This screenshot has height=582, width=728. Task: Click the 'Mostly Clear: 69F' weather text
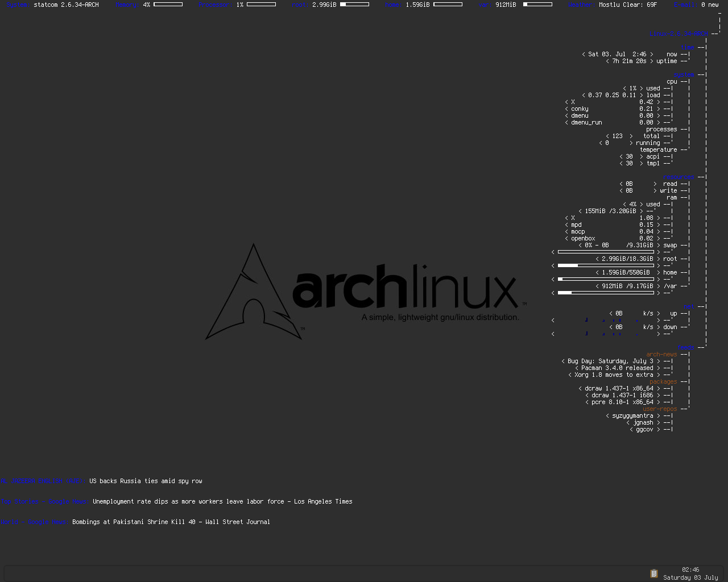coord(628,5)
